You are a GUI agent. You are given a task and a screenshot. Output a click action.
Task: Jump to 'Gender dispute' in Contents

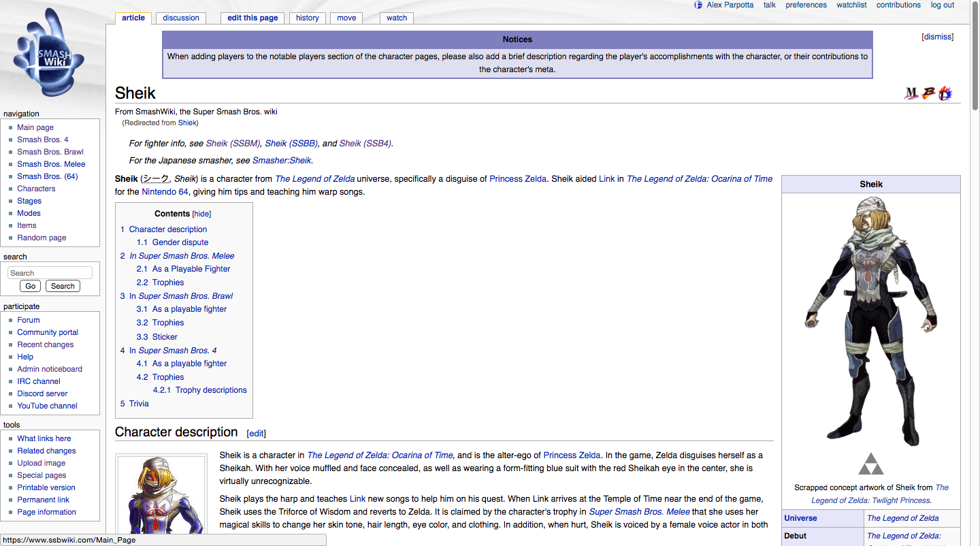tap(180, 242)
